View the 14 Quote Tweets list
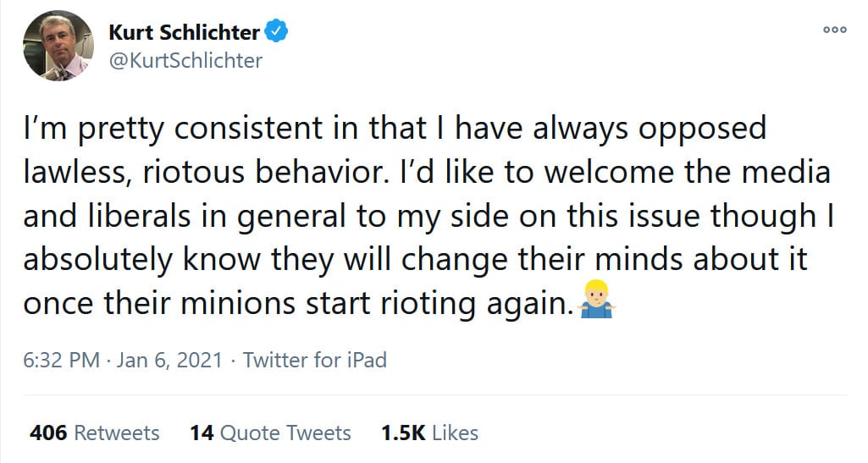868x463 pixels. click(269, 433)
